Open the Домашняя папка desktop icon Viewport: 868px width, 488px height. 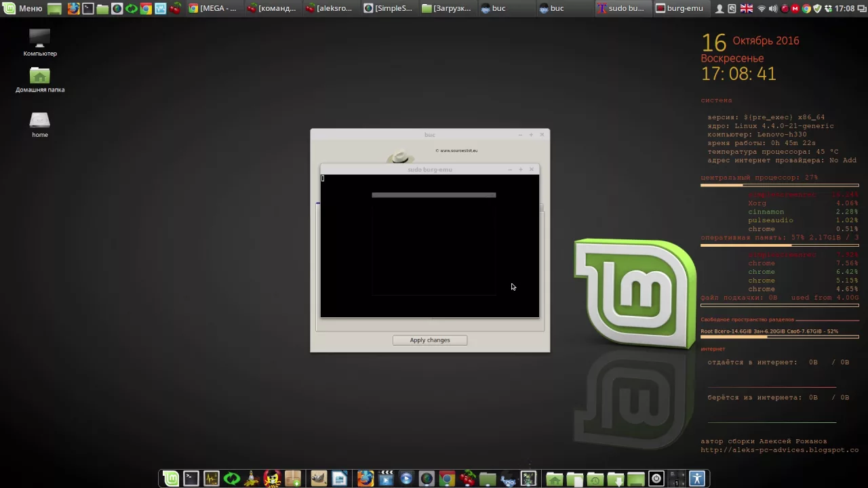point(40,80)
